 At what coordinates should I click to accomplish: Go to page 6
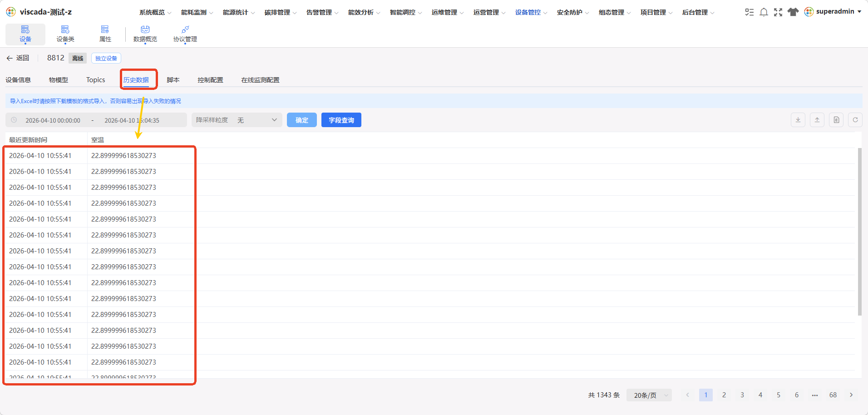click(797, 395)
